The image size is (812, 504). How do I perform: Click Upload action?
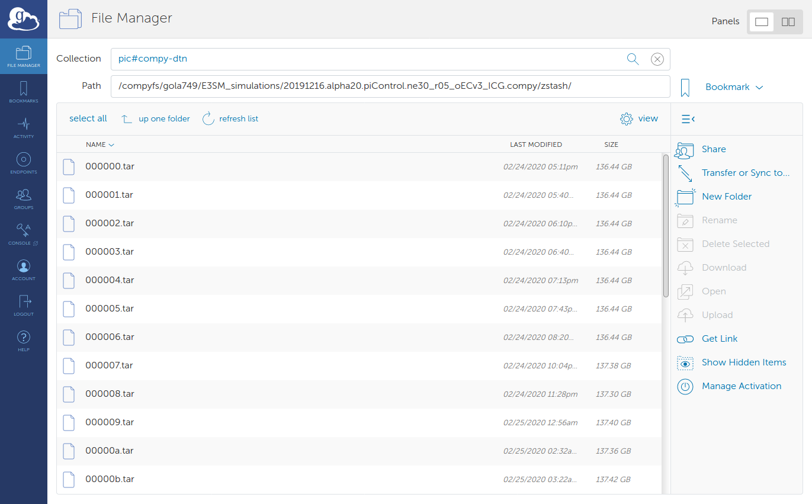[717, 315]
